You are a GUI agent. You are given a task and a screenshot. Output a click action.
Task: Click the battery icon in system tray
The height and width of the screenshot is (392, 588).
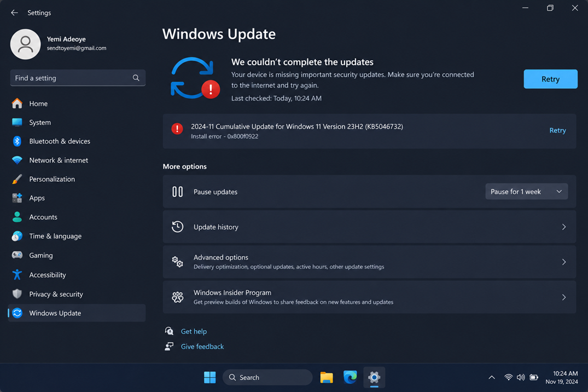click(x=534, y=377)
